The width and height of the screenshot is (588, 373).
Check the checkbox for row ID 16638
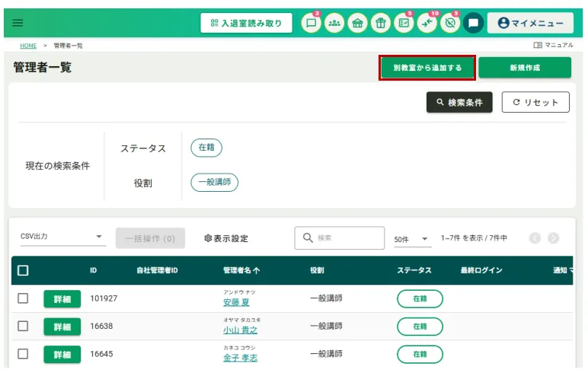coord(23,326)
